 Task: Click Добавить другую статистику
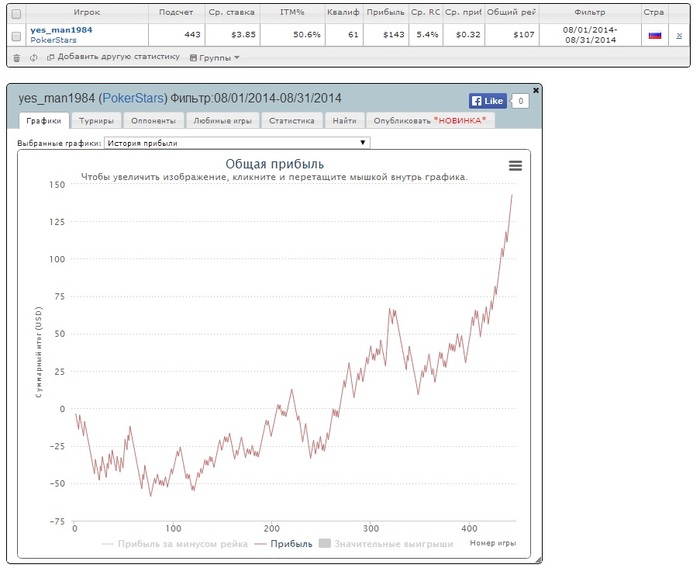(113, 57)
